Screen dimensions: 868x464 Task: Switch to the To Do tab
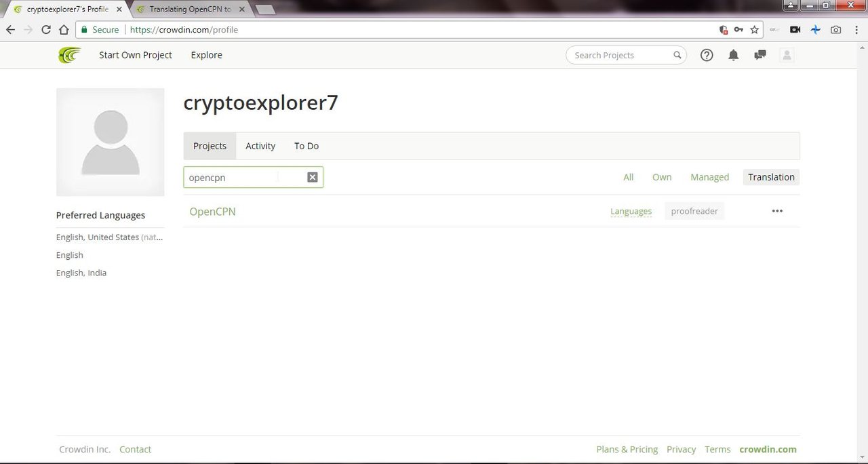307,146
